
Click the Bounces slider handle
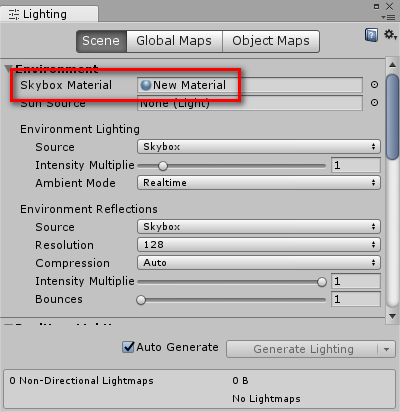click(x=141, y=300)
